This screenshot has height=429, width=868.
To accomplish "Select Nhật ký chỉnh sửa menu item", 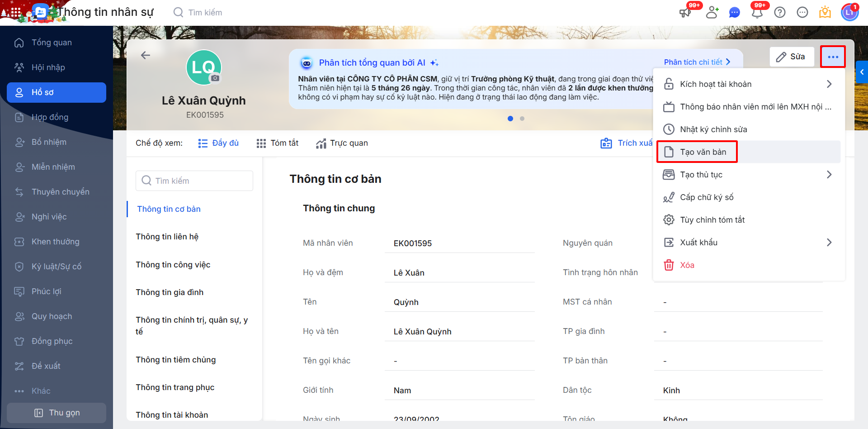I will point(749,129).
